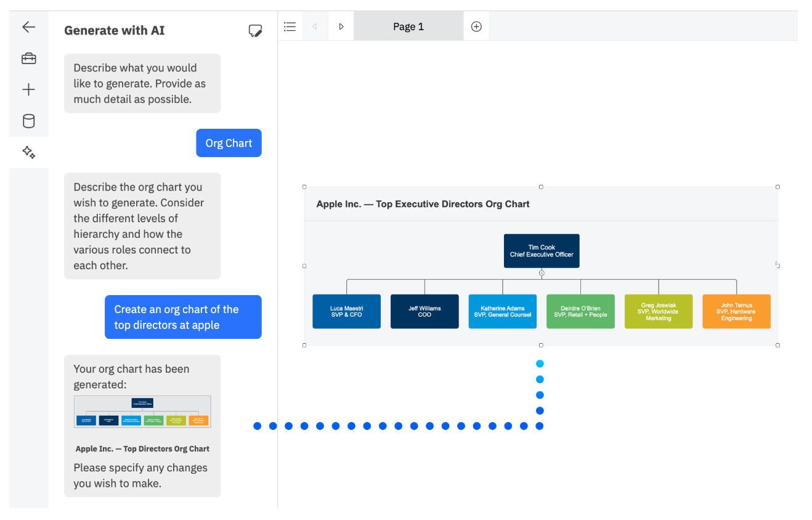Start new chat with the compose icon
812x520 pixels.
(255, 31)
